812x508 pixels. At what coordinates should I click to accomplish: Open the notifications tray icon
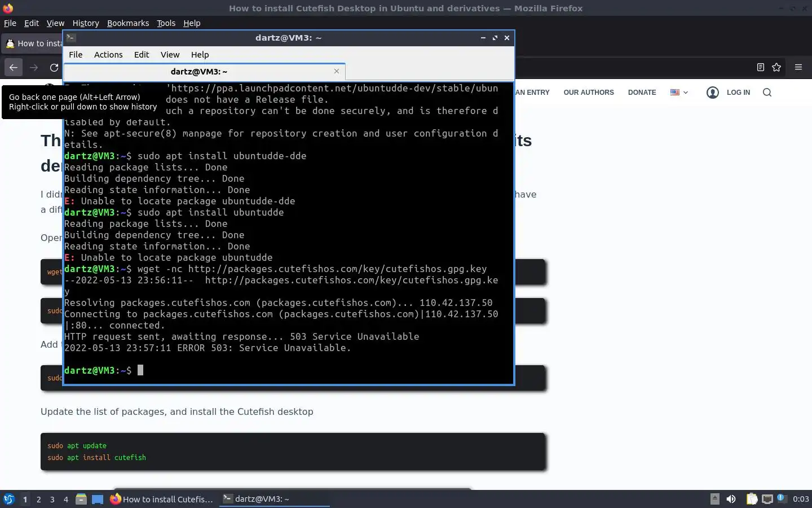click(782, 498)
